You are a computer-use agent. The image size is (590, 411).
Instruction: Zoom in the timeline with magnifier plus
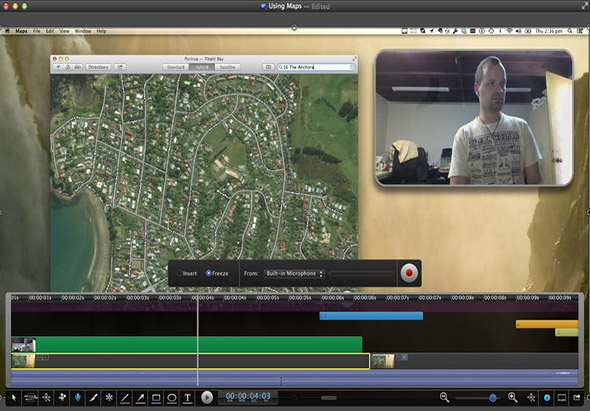point(512,397)
